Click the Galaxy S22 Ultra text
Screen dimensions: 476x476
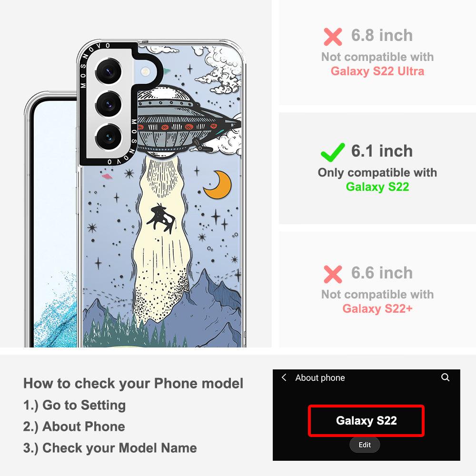click(377, 71)
